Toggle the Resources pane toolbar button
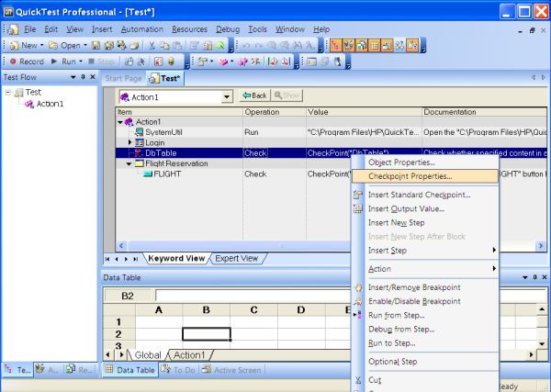 coord(362,45)
